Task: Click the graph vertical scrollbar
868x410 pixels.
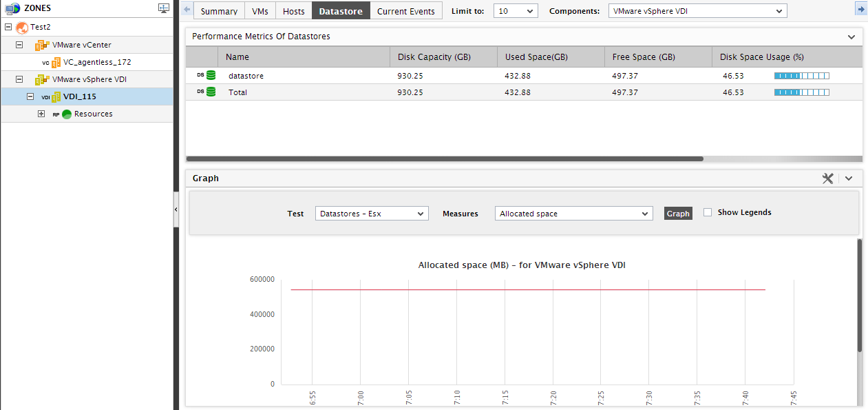Action: (859, 295)
